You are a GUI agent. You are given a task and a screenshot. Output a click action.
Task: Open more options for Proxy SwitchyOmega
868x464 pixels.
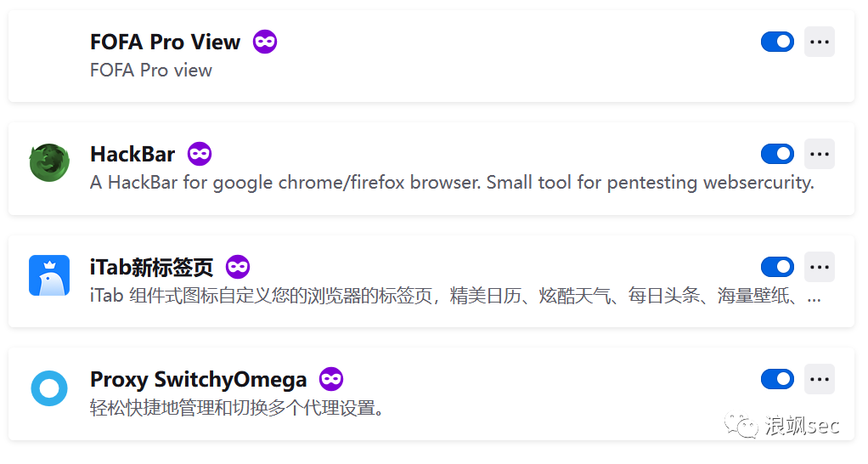click(x=820, y=379)
